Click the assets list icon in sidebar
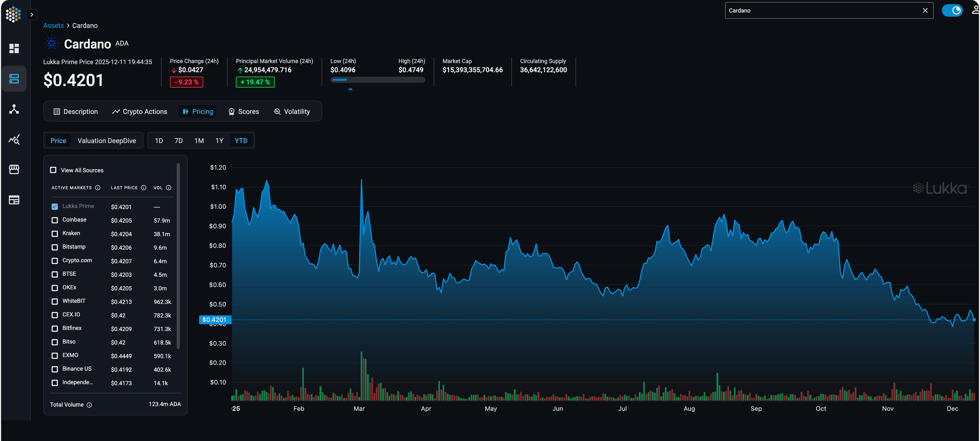Screen dimensions: 980x441 pos(14,78)
